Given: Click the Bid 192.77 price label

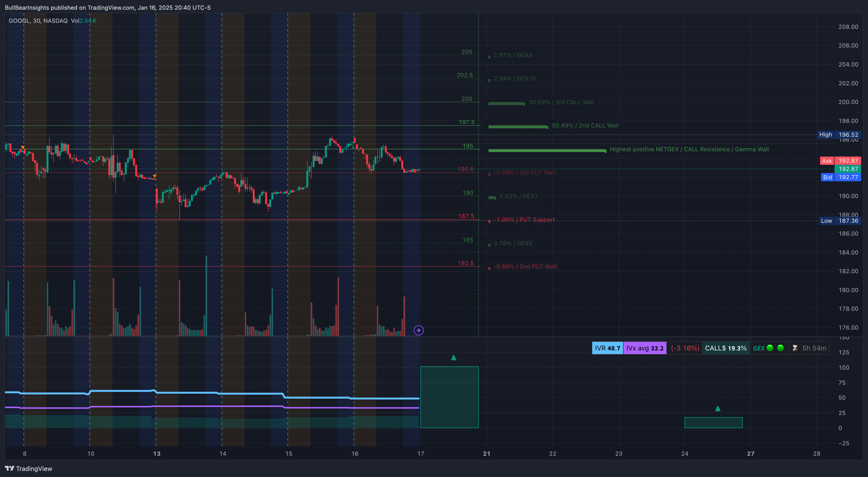Looking at the screenshot, I should point(841,177).
